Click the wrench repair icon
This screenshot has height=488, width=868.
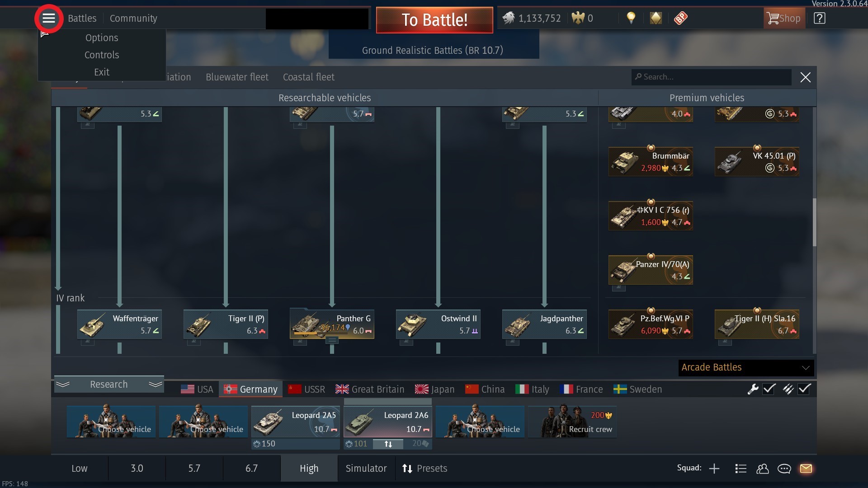753,389
